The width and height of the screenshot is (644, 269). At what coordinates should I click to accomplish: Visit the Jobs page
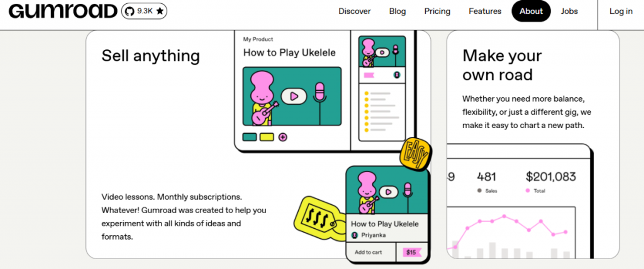tap(569, 11)
